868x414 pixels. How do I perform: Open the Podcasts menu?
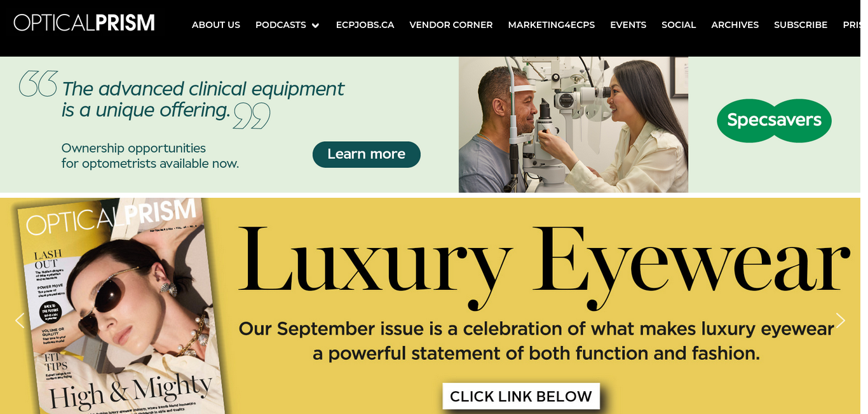[x=281, y=25]
